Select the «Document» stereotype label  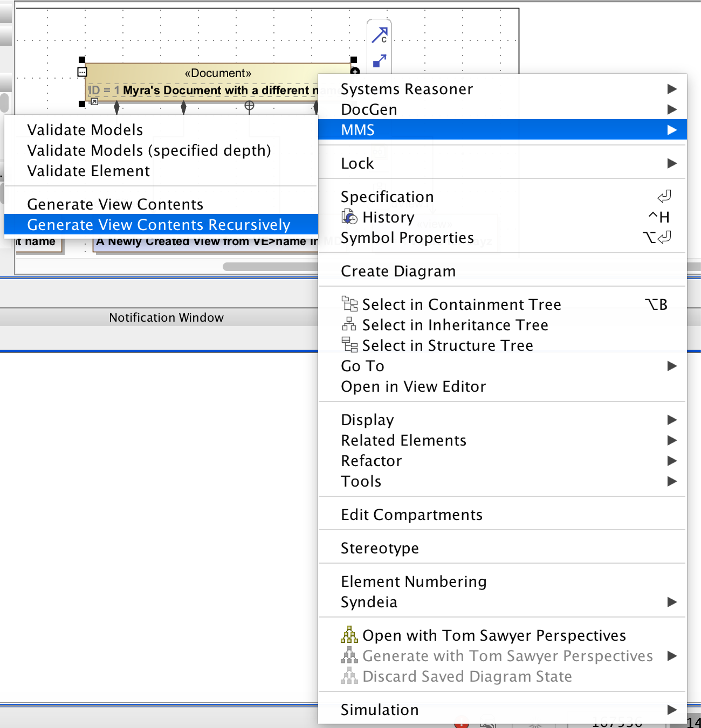click(218, 73)
